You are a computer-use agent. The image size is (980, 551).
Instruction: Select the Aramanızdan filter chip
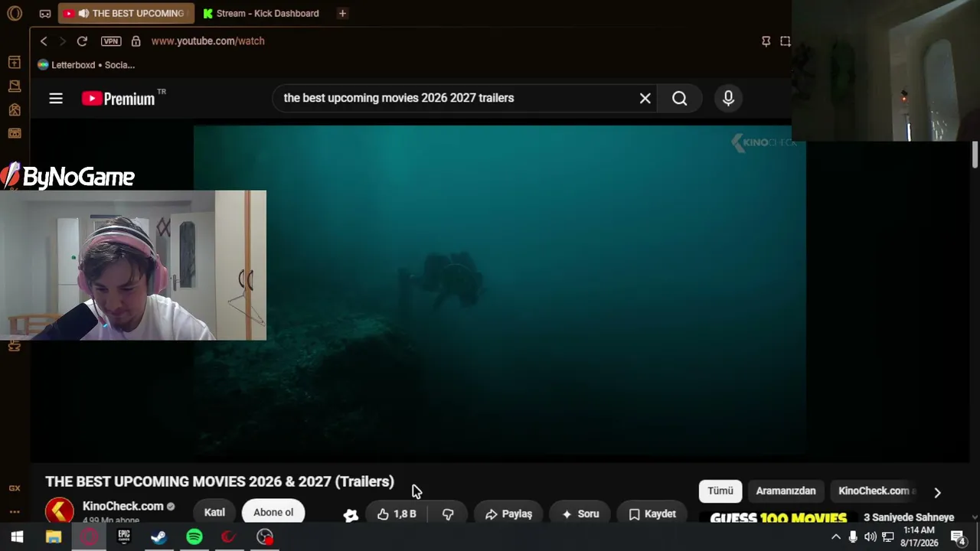[786, 491]
